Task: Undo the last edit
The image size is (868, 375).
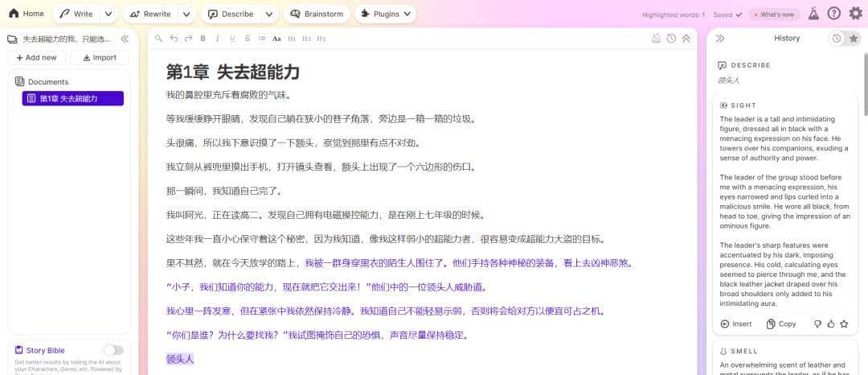Action: click(x=174, y=38)
